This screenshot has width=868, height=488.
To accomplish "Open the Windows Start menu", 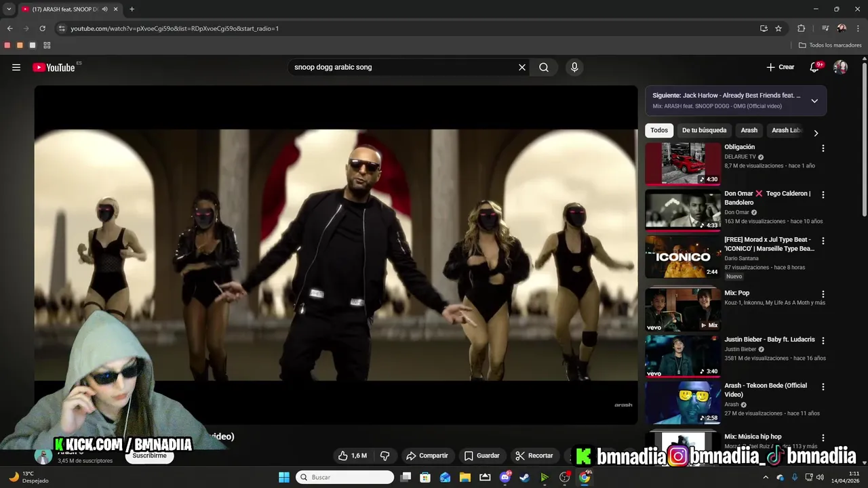I will point(284,477).
